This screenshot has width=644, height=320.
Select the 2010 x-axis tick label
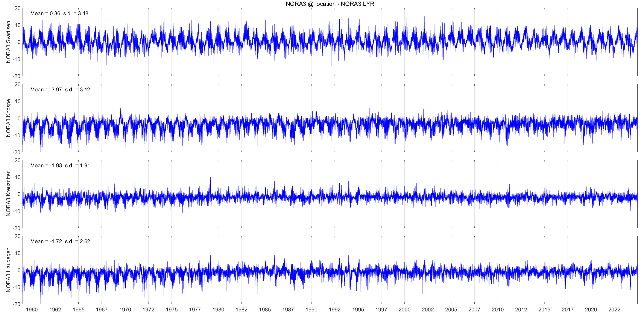(498, 309)
